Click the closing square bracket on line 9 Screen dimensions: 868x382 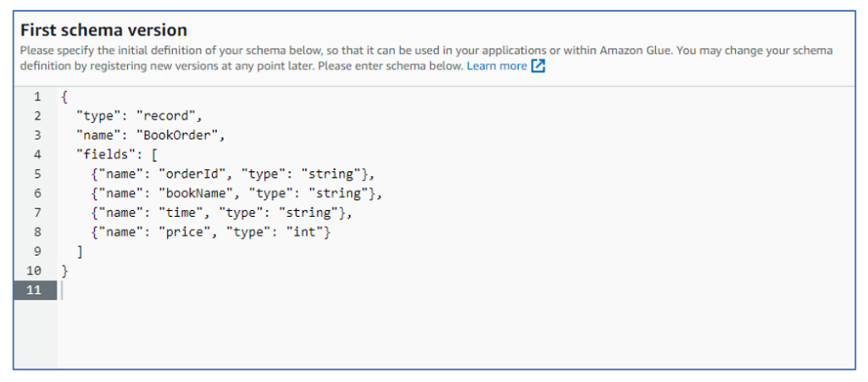(81, 252)
